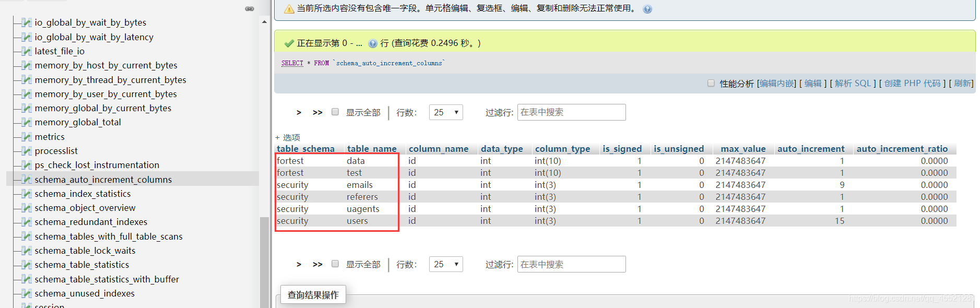Click the help icon in the showing-rows message
This screenshot has height=308, width=980.
click(x=373, y=43)
